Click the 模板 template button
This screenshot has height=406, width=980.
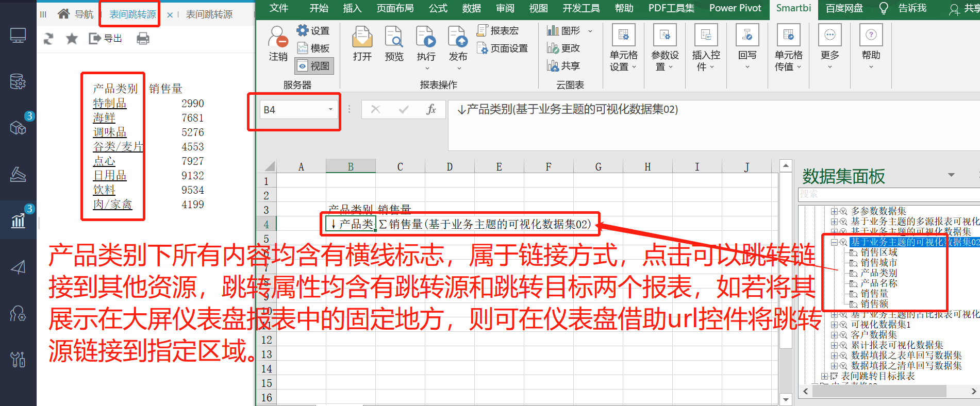pos(313,48)
